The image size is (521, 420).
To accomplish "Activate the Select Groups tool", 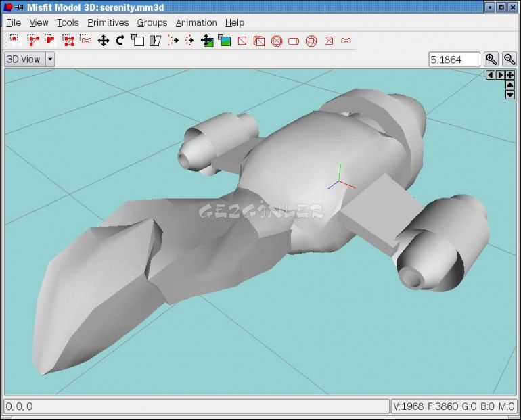I will click(68, 41).
